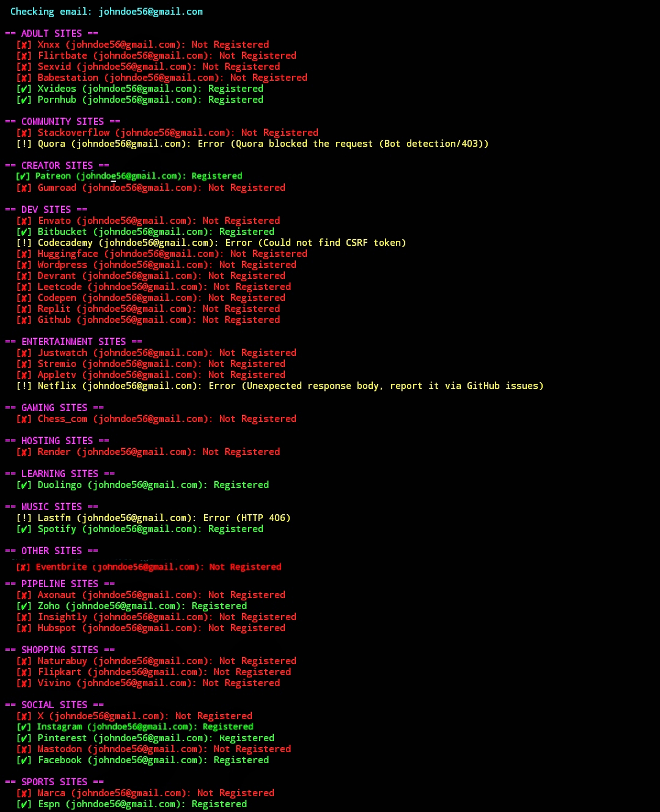This screenshot has height=812, width=660.
Task: Click the green checkmark beside Xvideos
Action: [x=23, y=88]
